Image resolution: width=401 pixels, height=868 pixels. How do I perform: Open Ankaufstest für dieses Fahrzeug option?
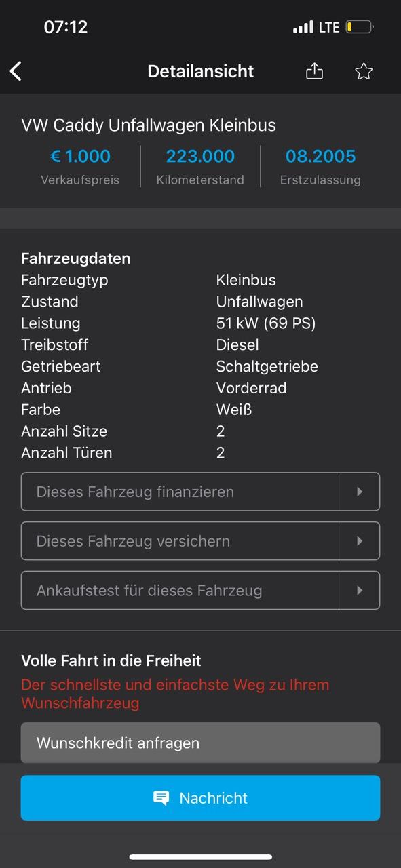pyautogui.click(x=200, y=591)
